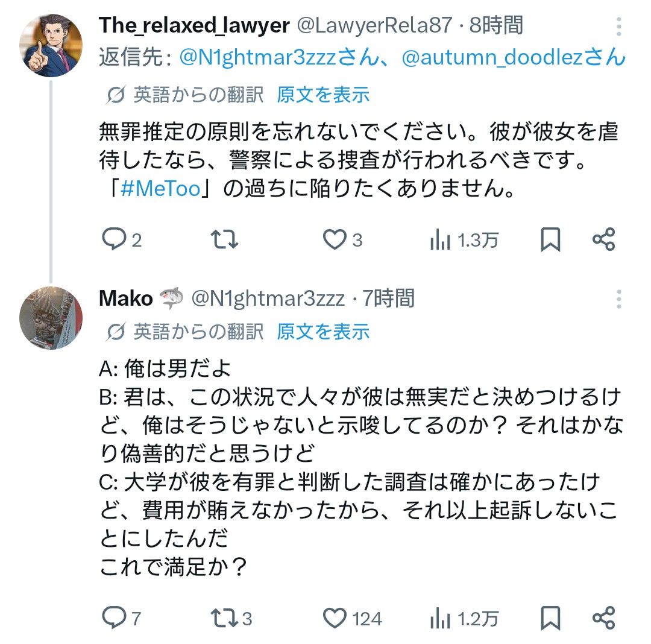This screenshot has width=651, height=644.
Task: Reply to Mako's tweet with 7 replies
Action: [x=113, y=618]
